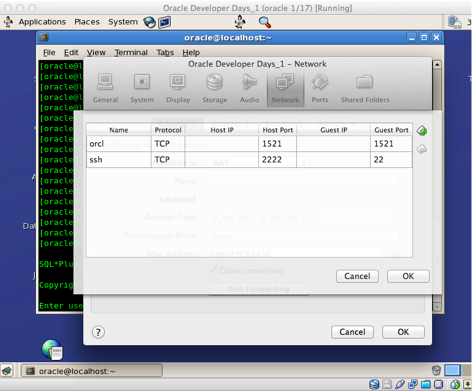Sort by the Name column header
Viewport: 472px width, 391px height.
pyautogui.click(x=119, y=130)
